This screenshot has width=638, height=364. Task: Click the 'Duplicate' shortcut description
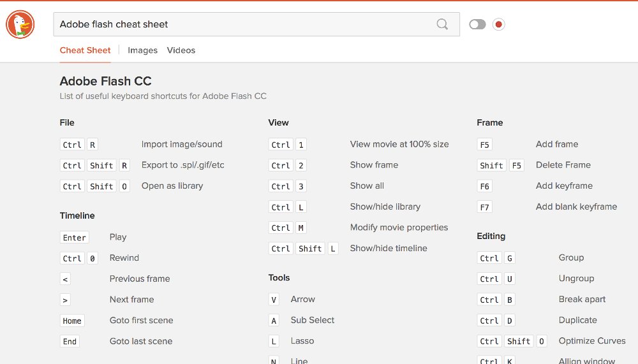578,320
